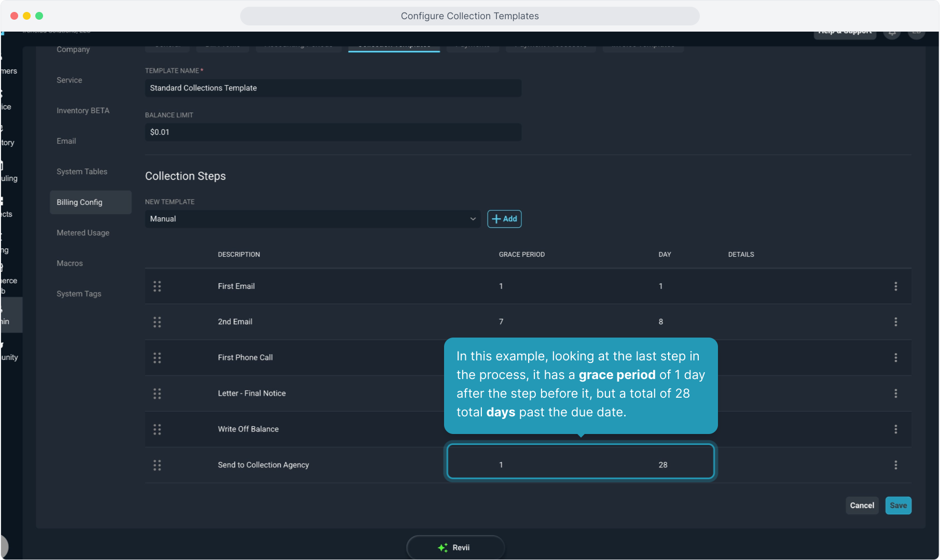Edit the Balance Limit field

coord(333,132)
